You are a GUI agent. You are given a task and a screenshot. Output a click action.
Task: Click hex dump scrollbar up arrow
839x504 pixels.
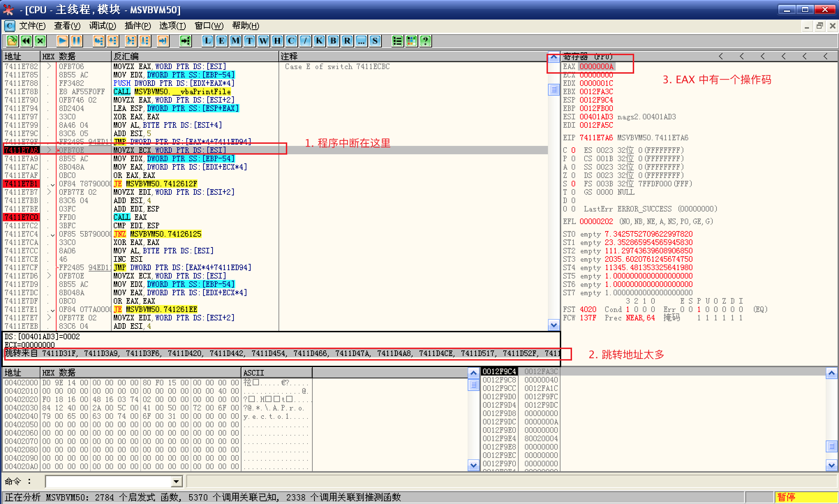pos(473,373)
